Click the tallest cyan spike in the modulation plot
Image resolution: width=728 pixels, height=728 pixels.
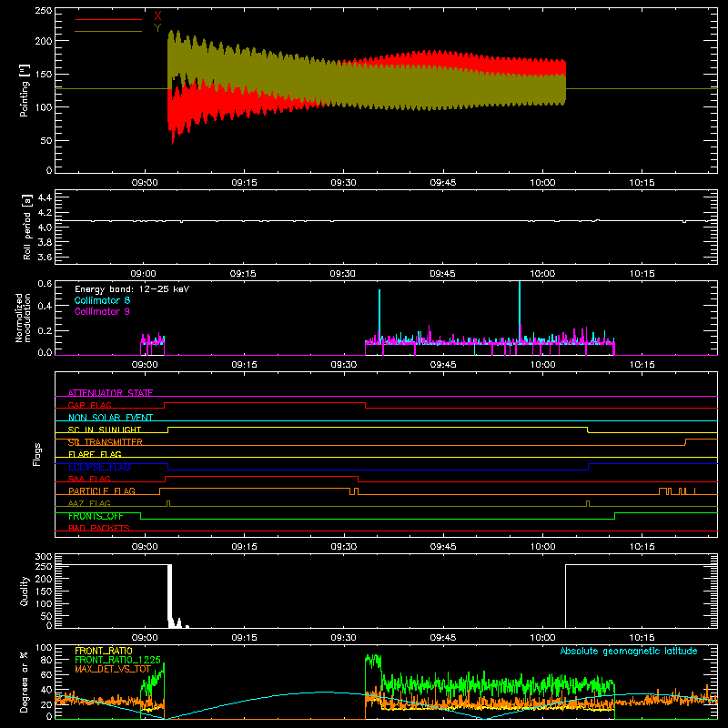pos(520,311)
